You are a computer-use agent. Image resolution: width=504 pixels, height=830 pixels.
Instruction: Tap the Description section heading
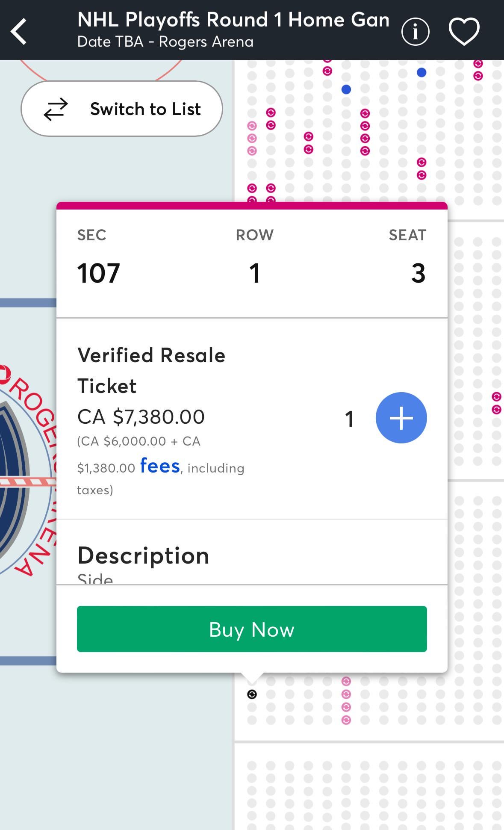tap(143, 555)
